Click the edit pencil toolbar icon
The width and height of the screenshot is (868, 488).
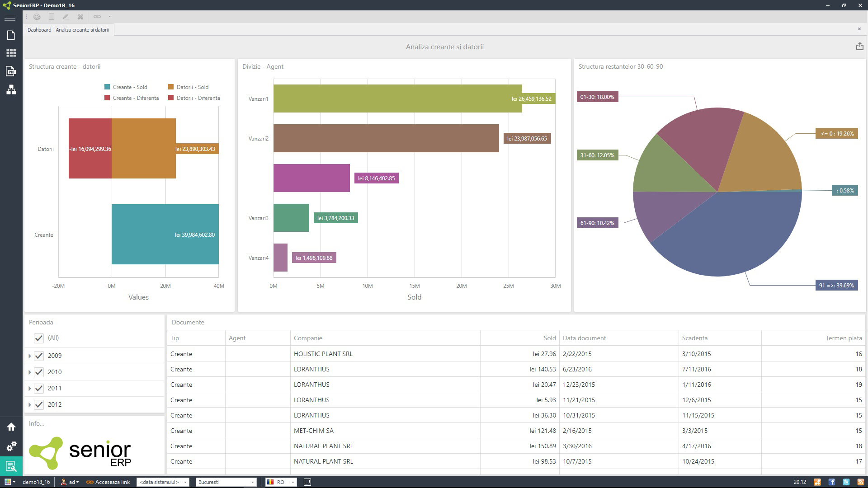click(x=66, y=17)
